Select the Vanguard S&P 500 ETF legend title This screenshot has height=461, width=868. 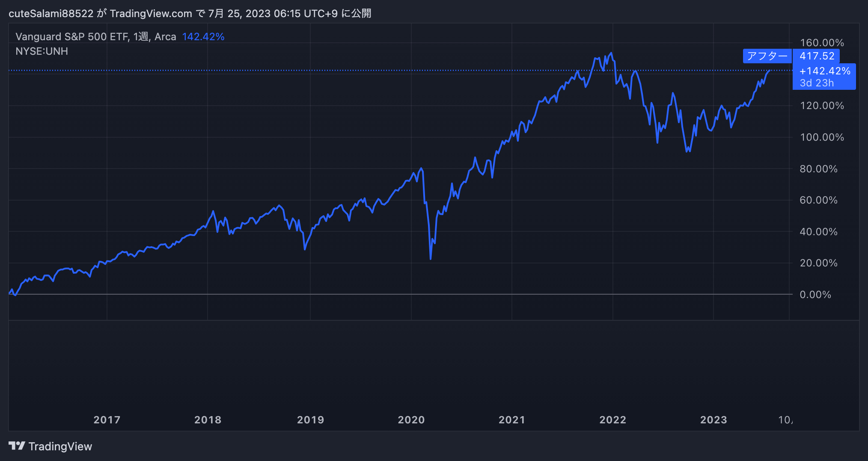(x=96, y=37)
